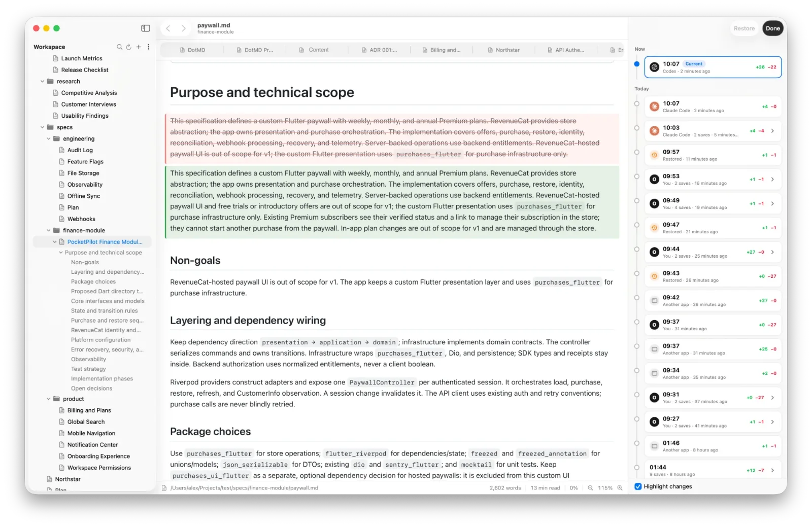
Task: Collapse the research folder chevron
Action: (43, 81)
